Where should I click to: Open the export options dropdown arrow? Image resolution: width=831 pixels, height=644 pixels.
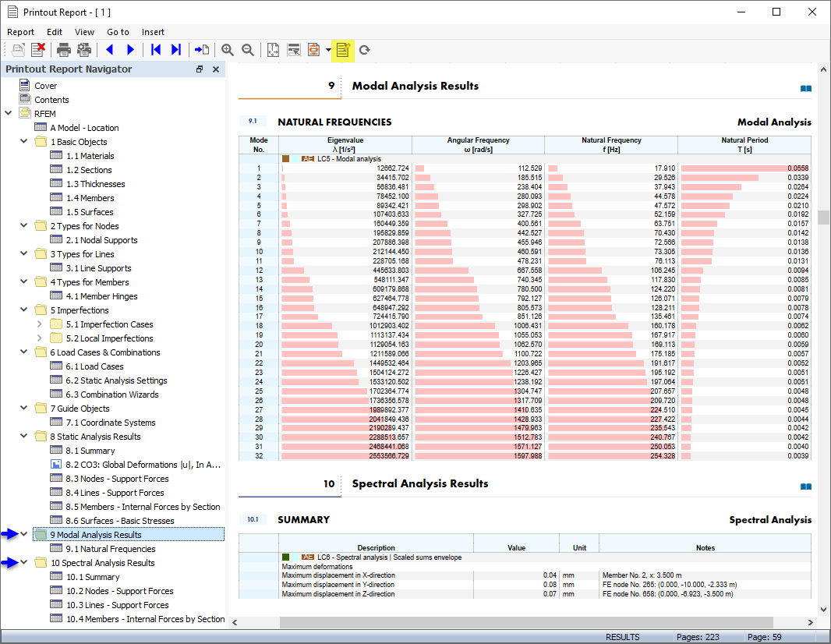click(x=327, y=50)
